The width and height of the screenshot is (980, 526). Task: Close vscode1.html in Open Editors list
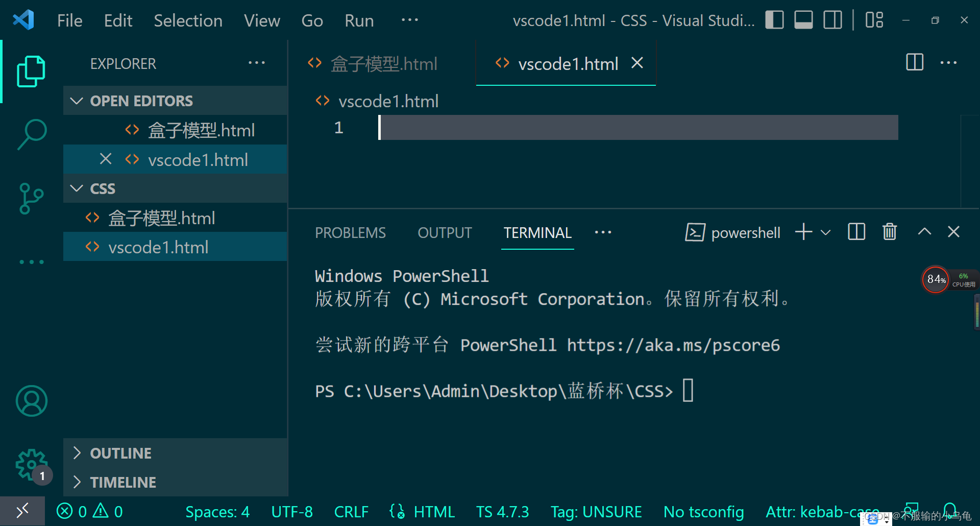click(106, 159)
